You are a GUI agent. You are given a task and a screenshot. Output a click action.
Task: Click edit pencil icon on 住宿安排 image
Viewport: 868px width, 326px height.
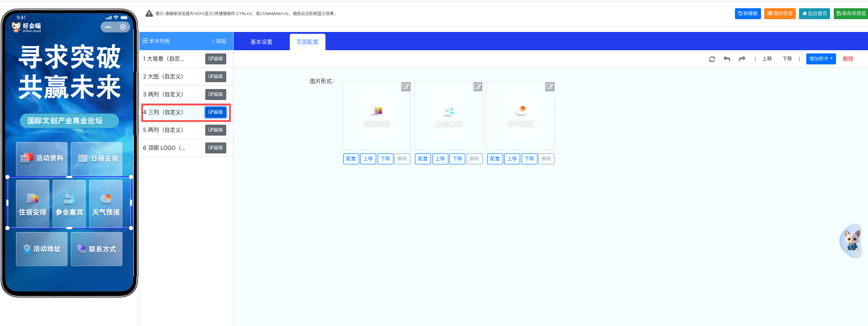pyautogui.click(x=405, y=87)
